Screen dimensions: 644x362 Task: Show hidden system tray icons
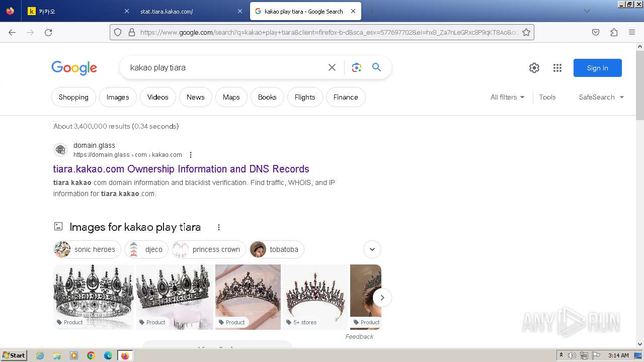(x=561, y=355)
